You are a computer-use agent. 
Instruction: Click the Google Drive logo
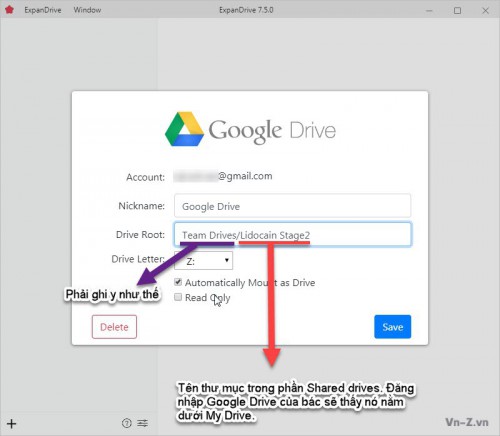(x=250, y=129)
